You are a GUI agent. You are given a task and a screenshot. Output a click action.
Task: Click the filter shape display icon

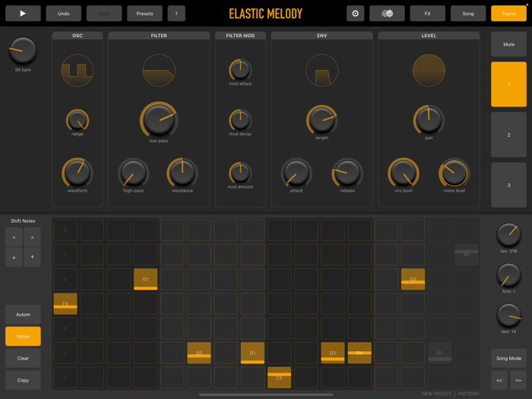pos(159,70)
